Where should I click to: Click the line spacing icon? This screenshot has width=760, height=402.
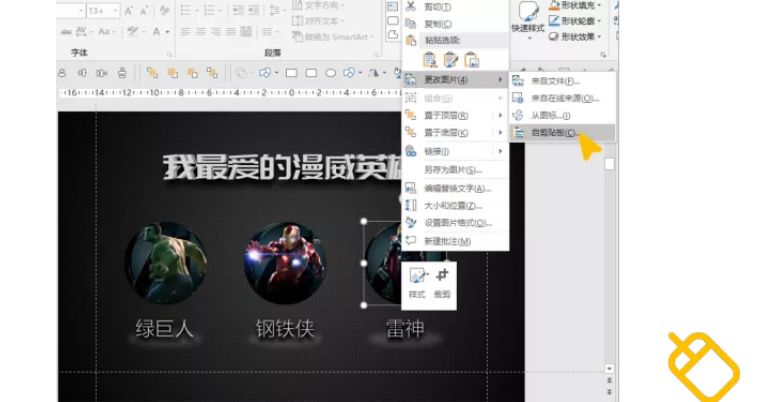[275, 10]
